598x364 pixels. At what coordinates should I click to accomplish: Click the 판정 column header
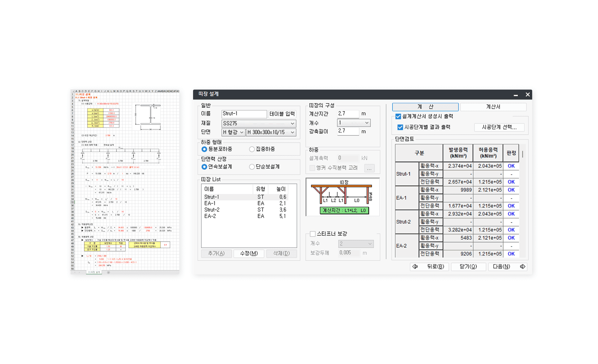point(511,153)
